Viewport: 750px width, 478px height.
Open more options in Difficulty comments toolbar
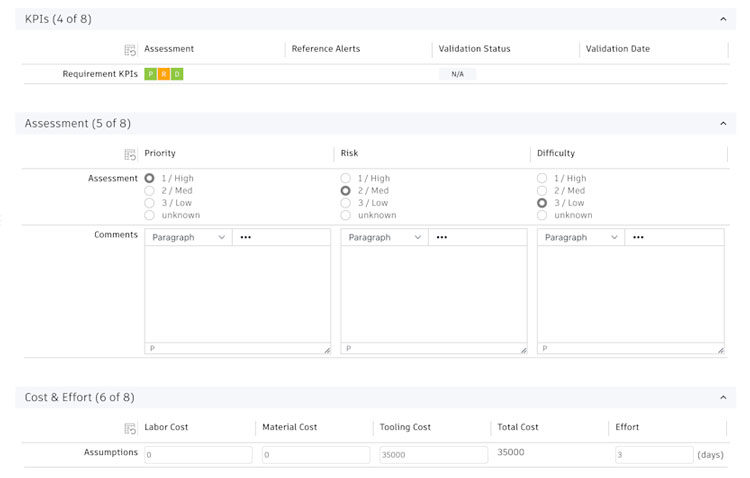click(638, 238)
